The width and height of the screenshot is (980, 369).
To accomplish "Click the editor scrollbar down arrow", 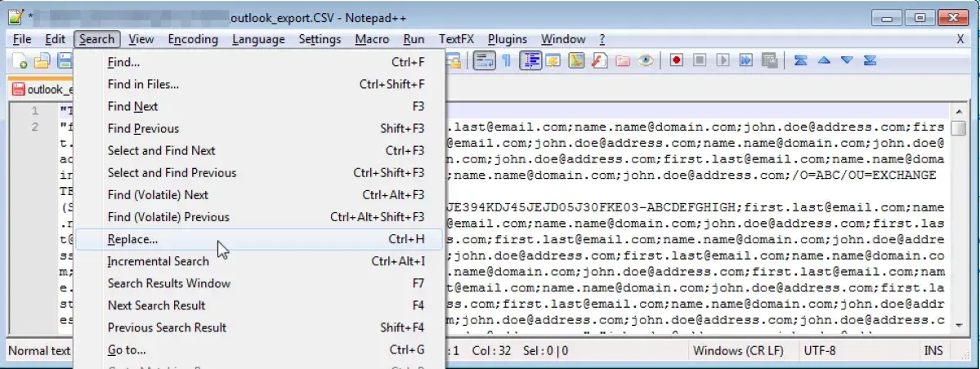I will point(960,325).
